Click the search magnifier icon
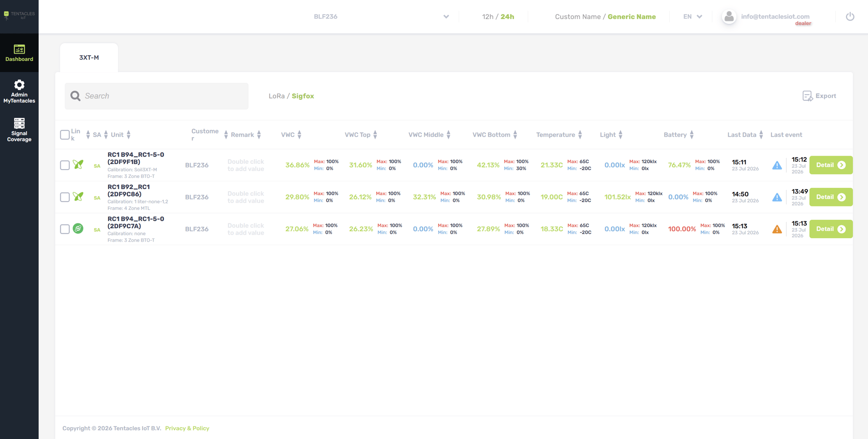Image resolution: width=868 pixels, height=439 pixels. [x=76, y=96]
